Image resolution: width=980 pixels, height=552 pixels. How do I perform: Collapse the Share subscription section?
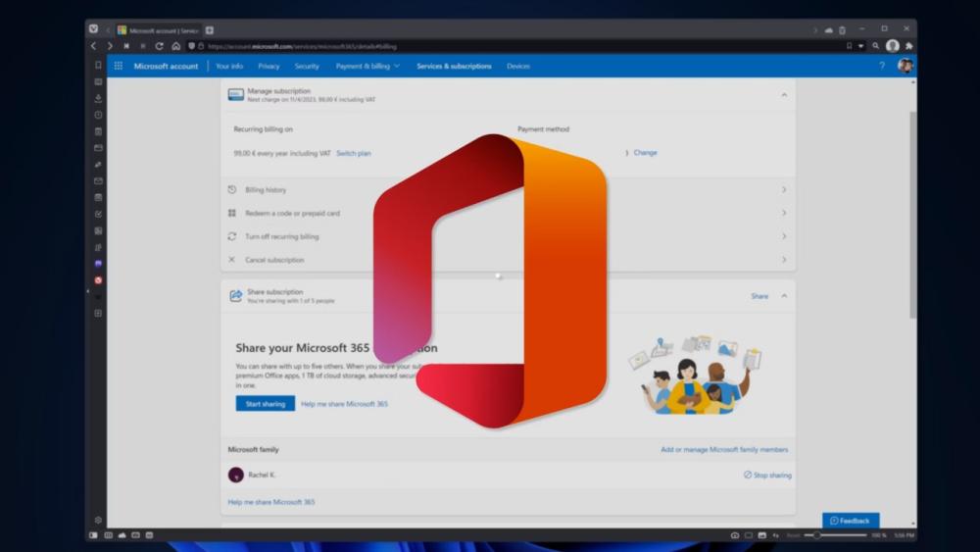pos(784,296)
